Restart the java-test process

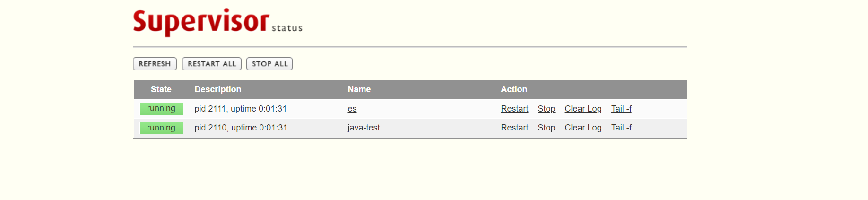point(514,128)
